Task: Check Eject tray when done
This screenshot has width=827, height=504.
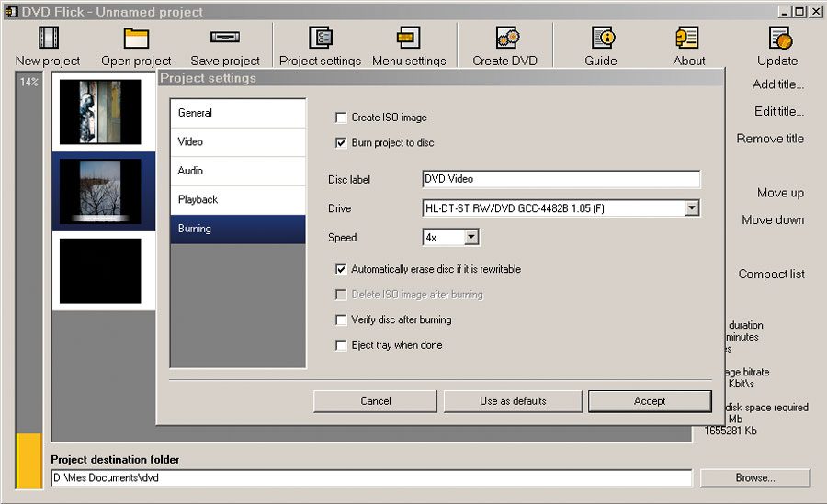Action: pos(341,345)
